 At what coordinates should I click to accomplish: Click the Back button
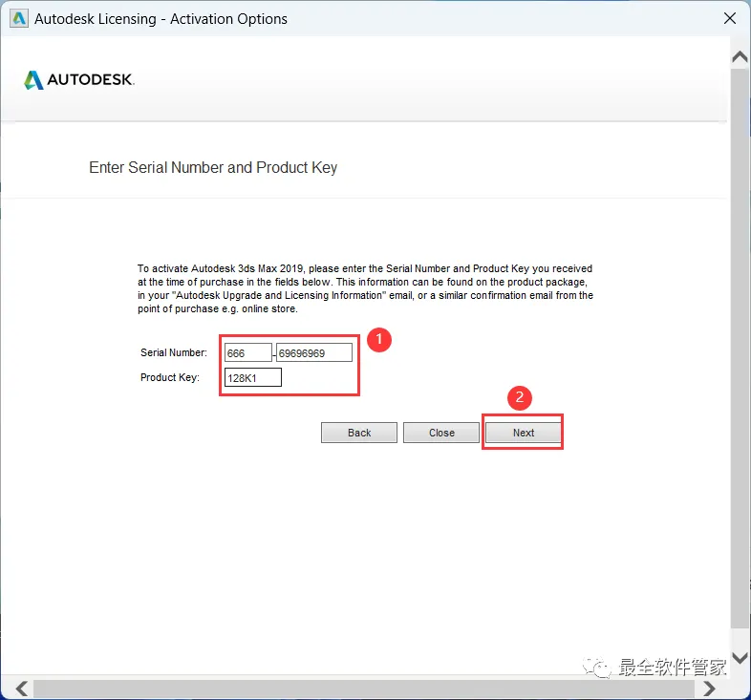click(x=358, y=433)
